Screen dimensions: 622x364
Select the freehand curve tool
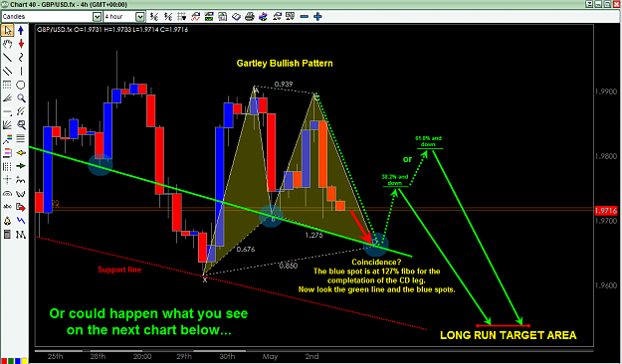click(x=21, y=58)
